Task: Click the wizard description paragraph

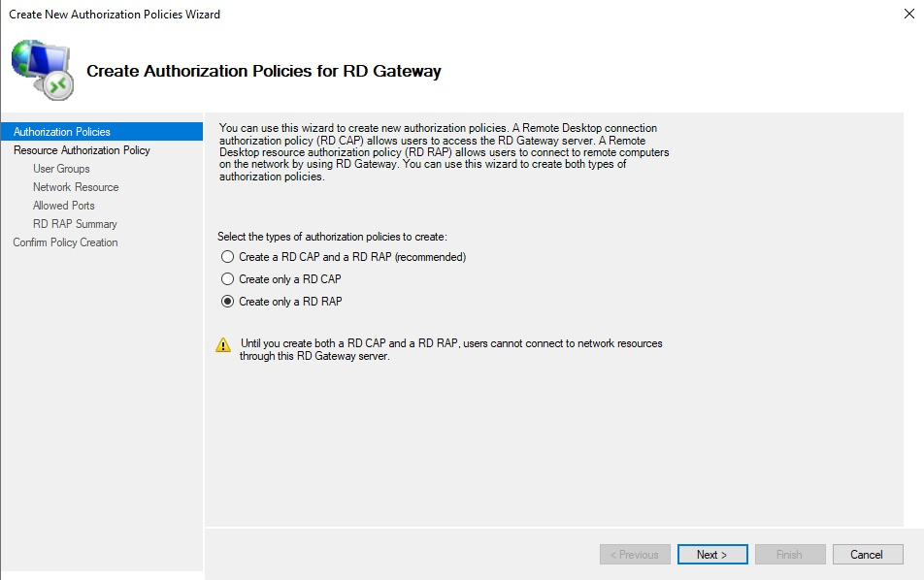Action: pos(445,152)
